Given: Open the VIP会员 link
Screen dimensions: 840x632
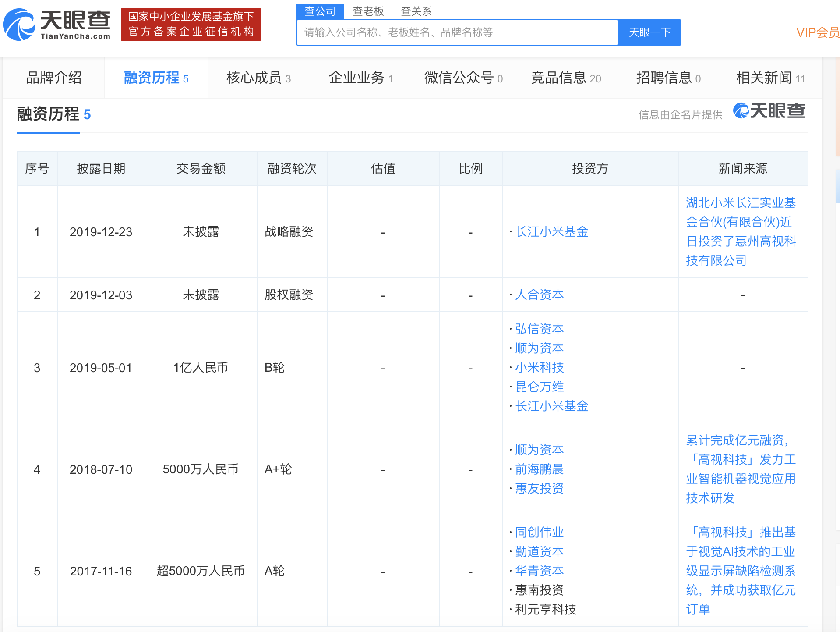Looking at the screenshot, I should pyautogui.click(x=818, y=32).
